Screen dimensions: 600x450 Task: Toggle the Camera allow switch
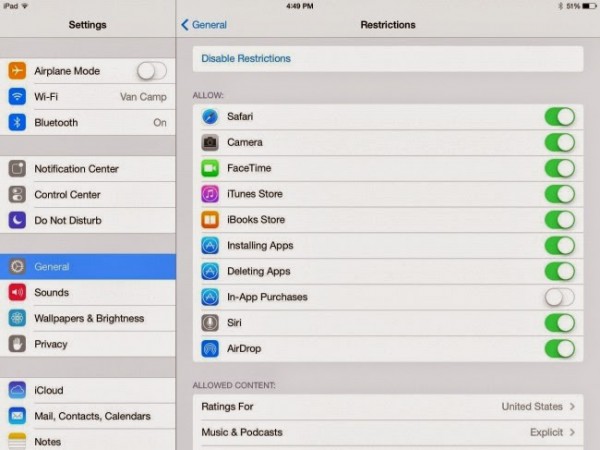click(560, 142)
